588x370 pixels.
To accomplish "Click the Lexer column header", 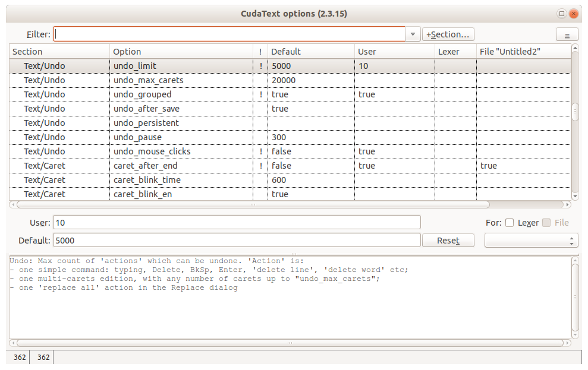I will [455, 52].
